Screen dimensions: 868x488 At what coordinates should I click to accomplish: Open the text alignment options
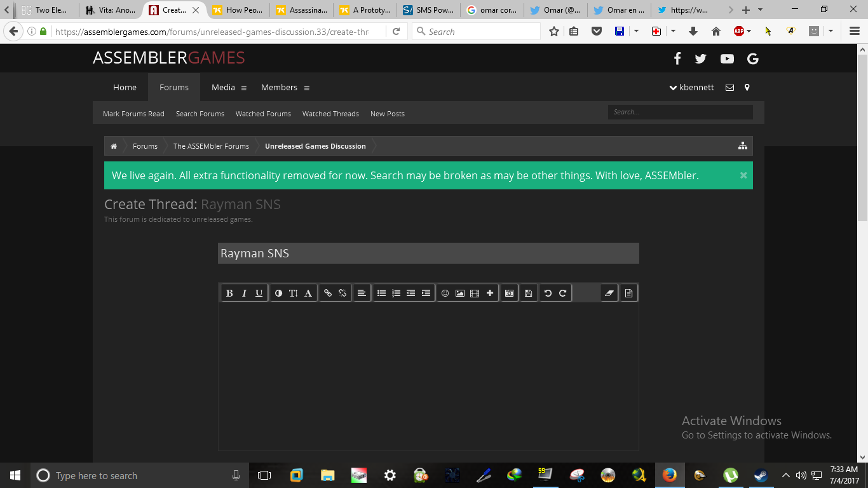pos(362,293)
